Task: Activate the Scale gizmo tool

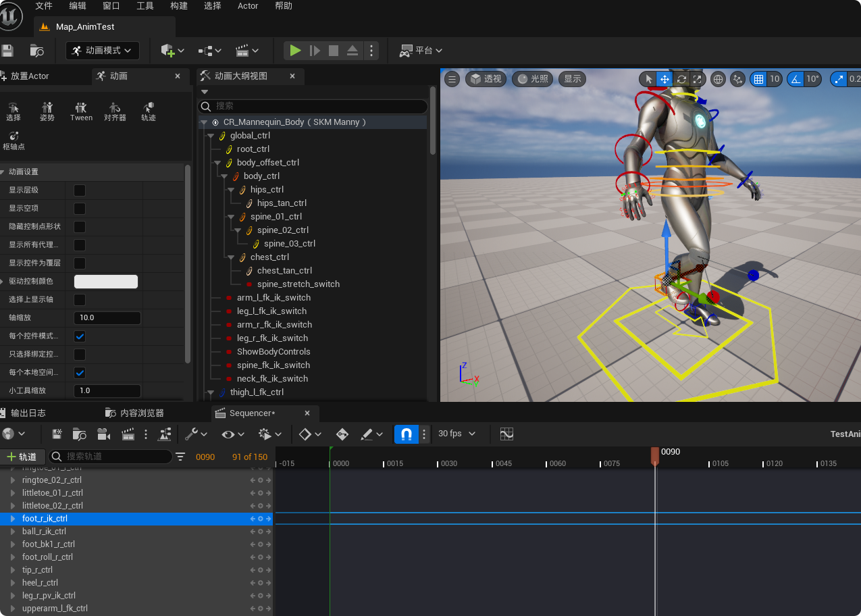Action: [x=698, y=79]
